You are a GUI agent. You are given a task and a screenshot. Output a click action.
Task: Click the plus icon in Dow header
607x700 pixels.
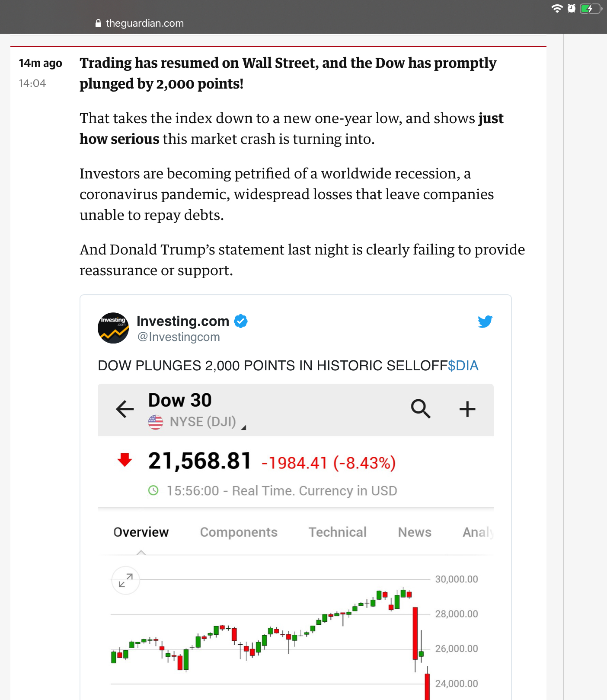tap(467, 409)
